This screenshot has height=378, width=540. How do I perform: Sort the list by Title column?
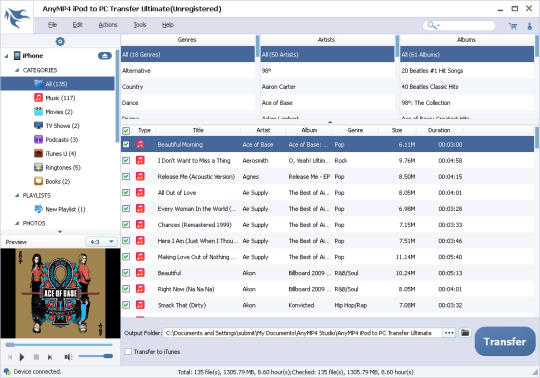coord(198,130)
